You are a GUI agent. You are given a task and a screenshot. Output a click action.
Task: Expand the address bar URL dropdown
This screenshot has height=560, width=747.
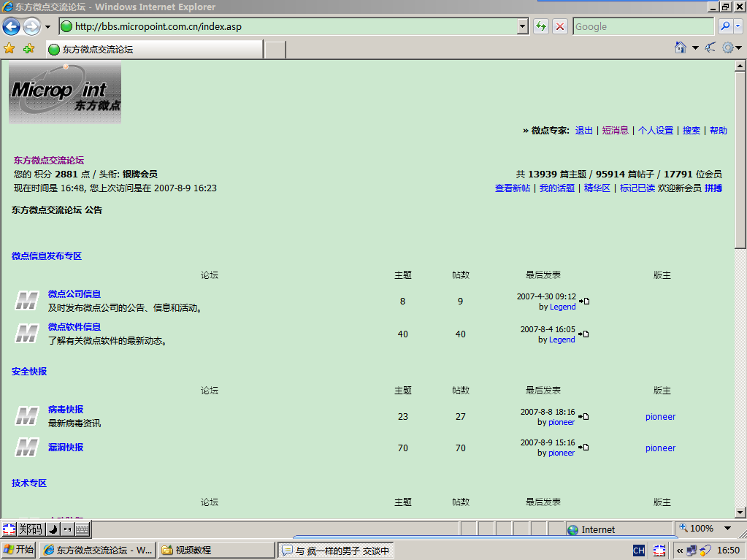coord(522,27)
